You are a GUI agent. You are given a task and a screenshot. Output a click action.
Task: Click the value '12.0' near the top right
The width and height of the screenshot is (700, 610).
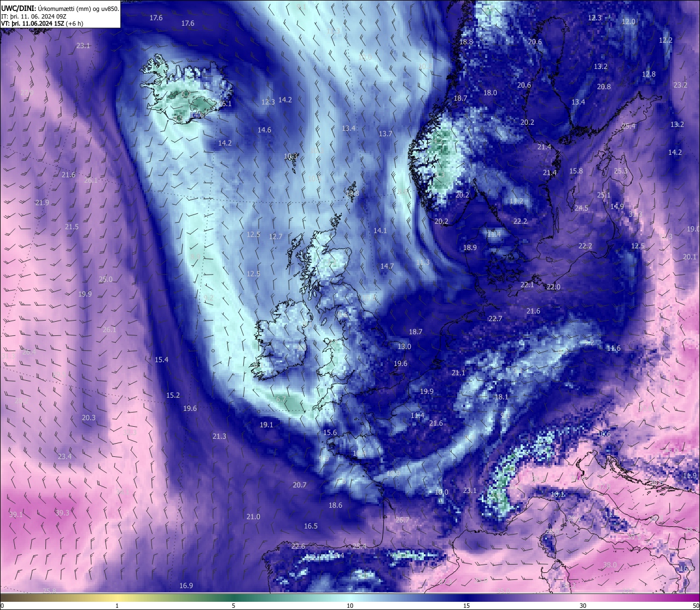(x=629, y=21)
